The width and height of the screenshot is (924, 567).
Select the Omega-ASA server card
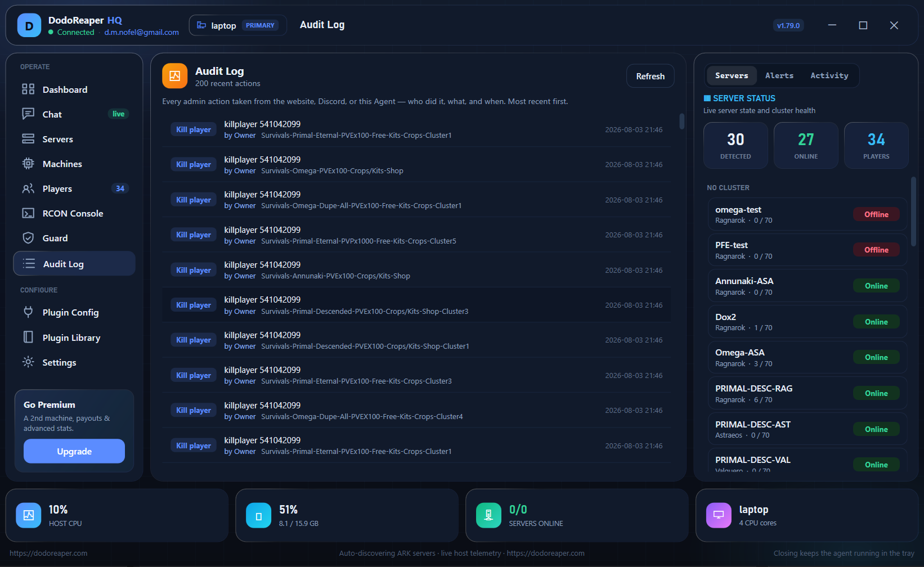(x=807, y=357)
